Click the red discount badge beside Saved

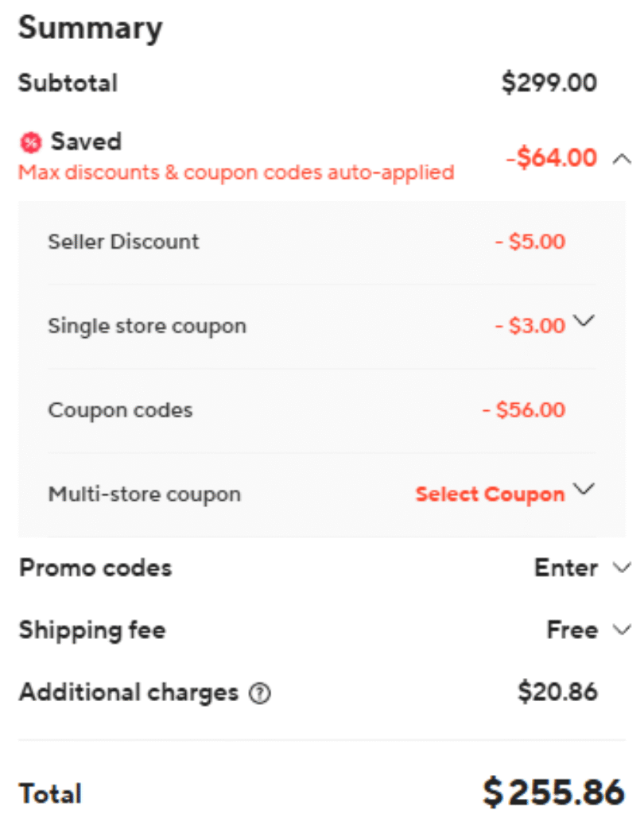[29, 143]
